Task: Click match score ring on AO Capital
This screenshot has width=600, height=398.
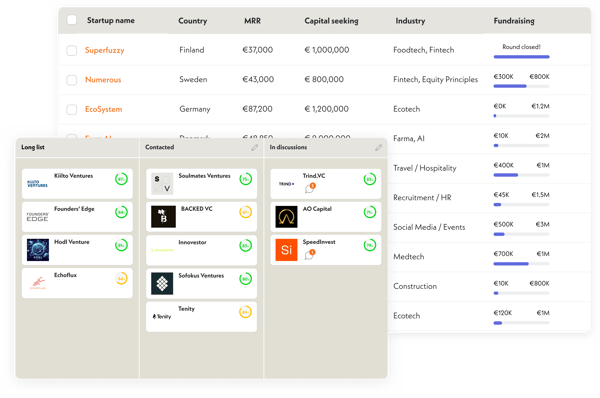Action: 370,212
